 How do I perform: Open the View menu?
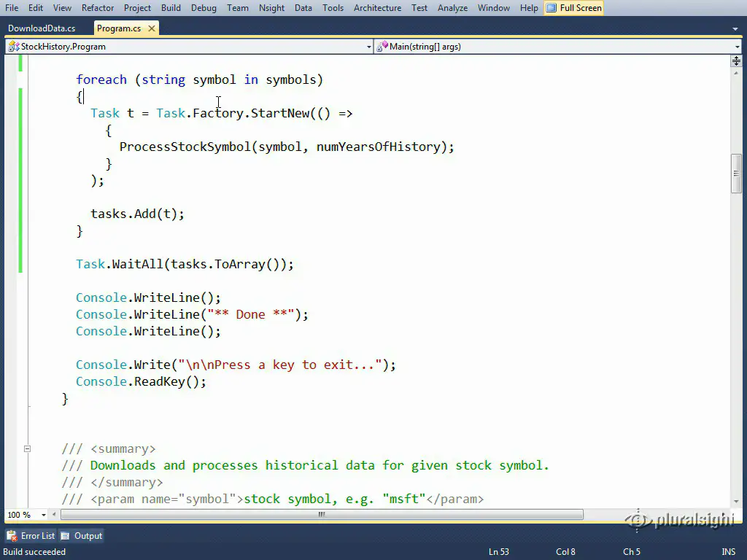click(x=62, y=8)
